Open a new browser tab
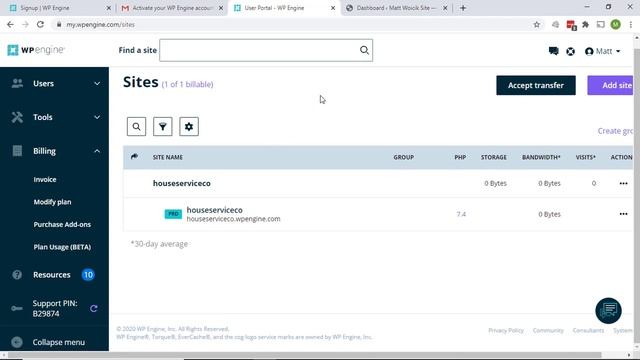 (x=463, y=8)
